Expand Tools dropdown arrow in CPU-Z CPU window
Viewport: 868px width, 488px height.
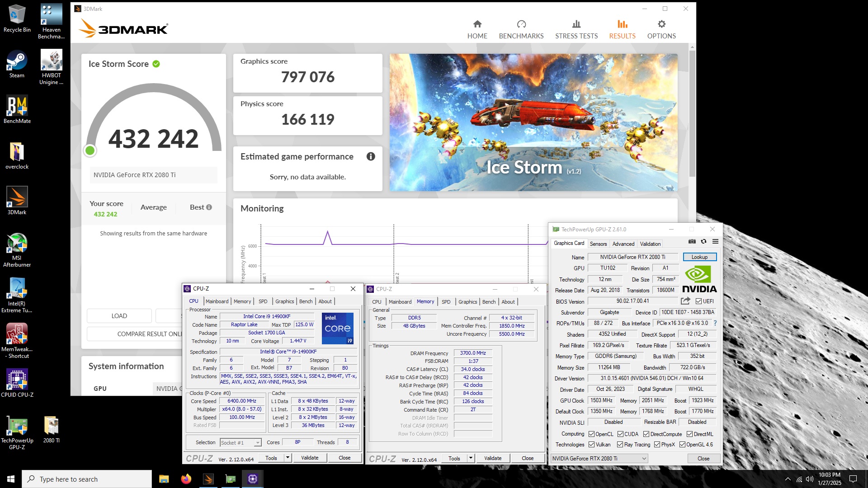[x=288, y=458]
